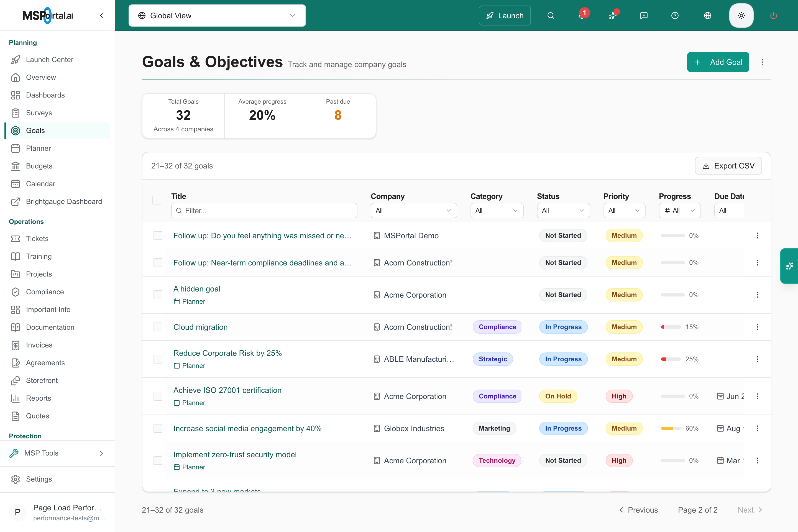Open Compliance in the sidebar
Viewport: 798px width, 532px height.
(x=57, y=292)
